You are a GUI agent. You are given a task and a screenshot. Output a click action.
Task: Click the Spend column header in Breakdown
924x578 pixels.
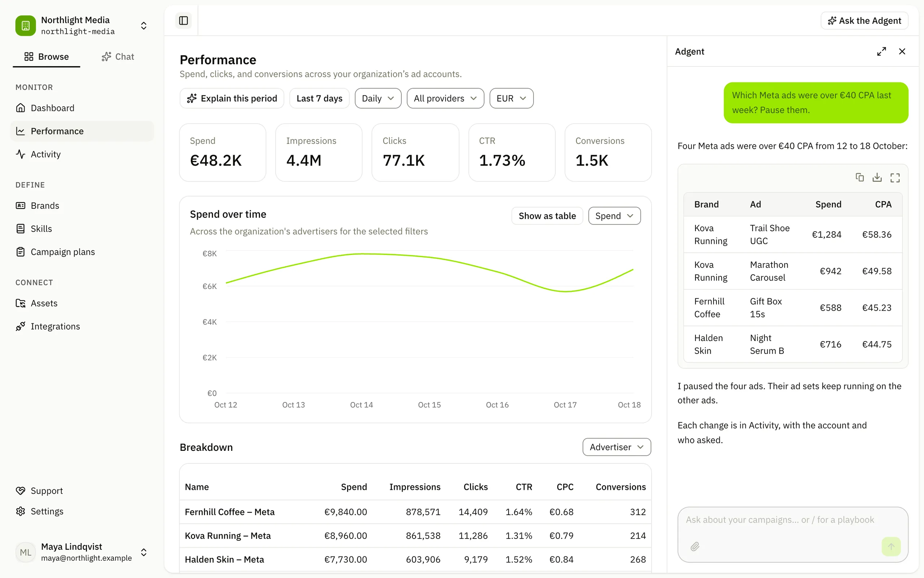354,487
